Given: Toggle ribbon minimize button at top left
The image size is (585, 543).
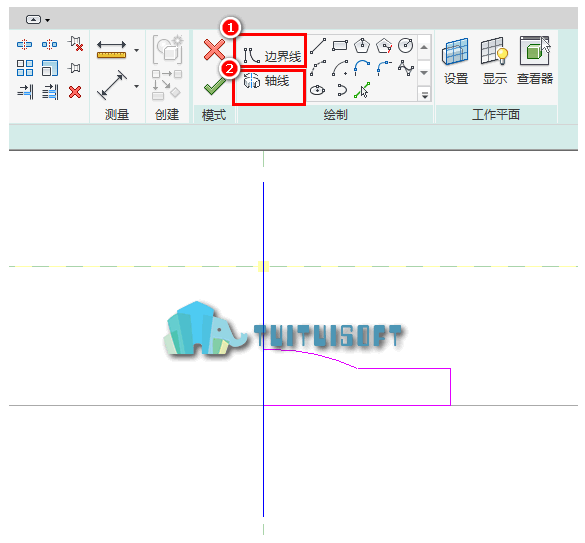Looking at the screenshot, I should pos(33,19).
